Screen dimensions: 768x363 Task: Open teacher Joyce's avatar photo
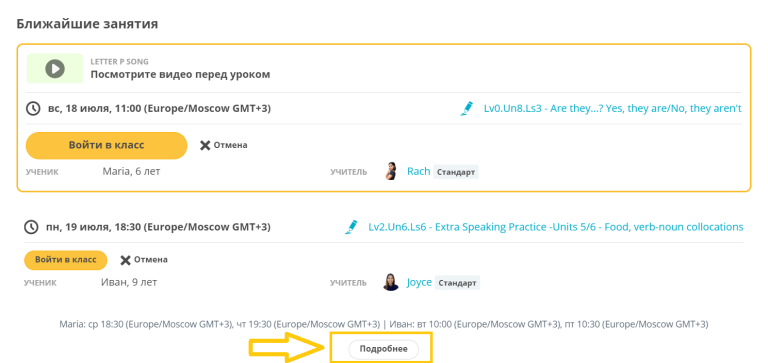390,283
